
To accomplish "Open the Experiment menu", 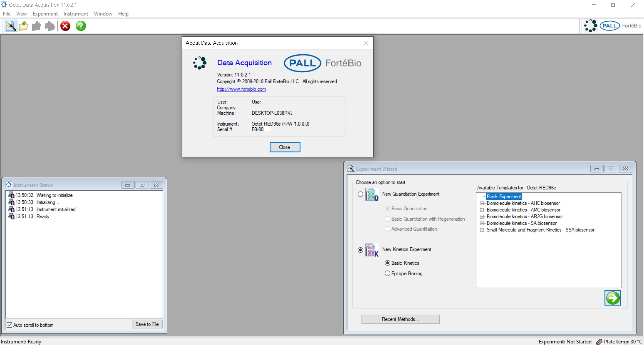I will pos(45,14).
